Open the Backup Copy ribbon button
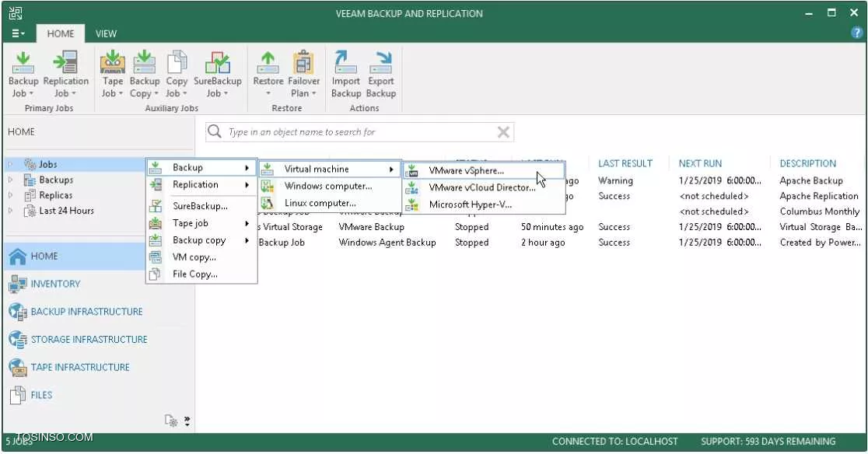The width and height of the screenshot is (868, 454). (x=144, y=75)
